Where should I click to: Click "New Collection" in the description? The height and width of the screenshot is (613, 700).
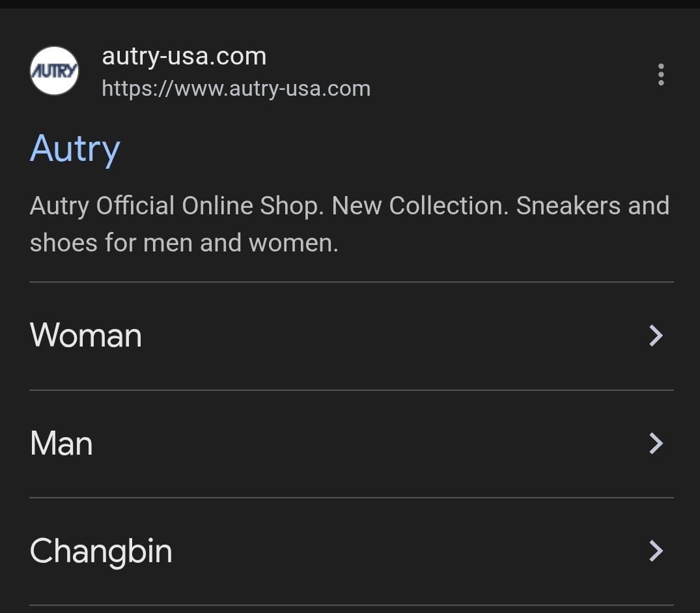[x=420, y=206]
